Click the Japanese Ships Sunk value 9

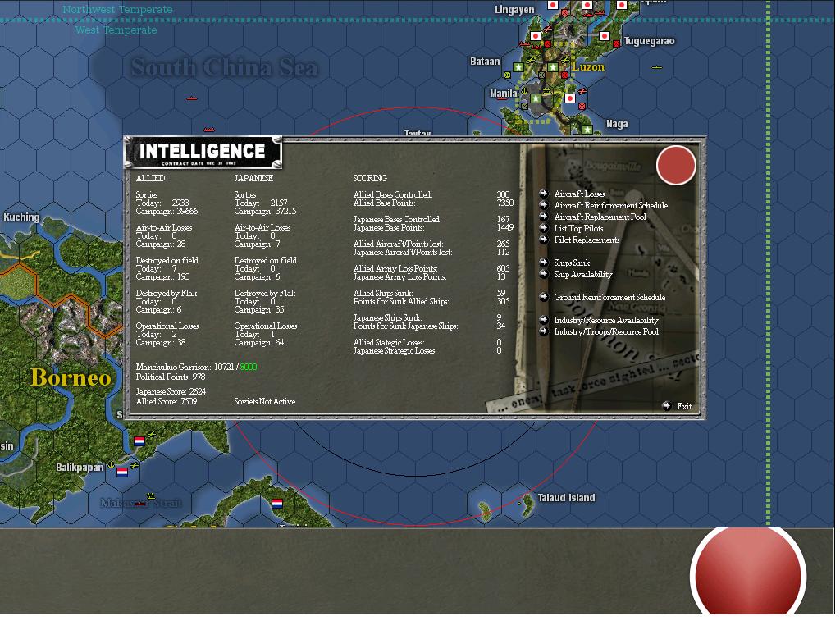click(499, 317)
